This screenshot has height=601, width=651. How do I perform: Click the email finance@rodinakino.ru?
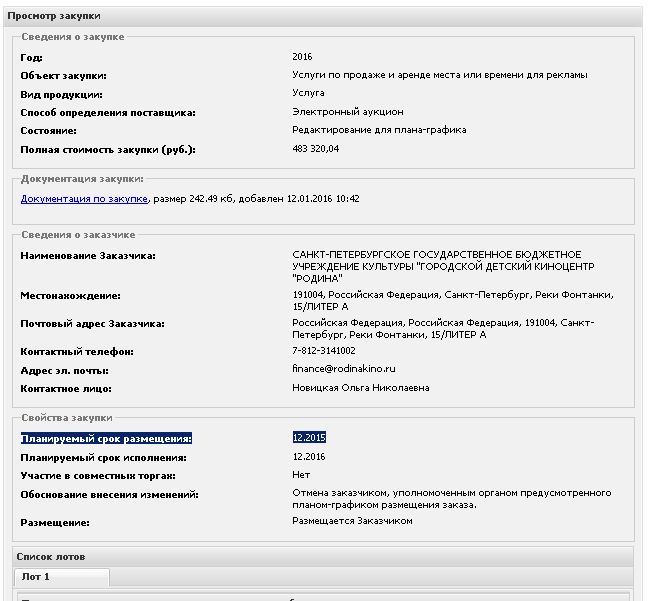tap(344, 369)
